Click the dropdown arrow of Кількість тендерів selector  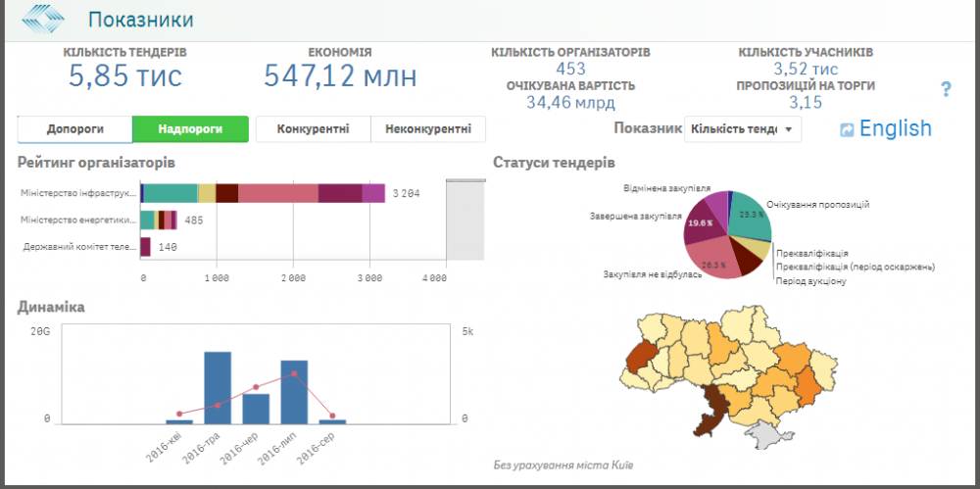(789, 129)
